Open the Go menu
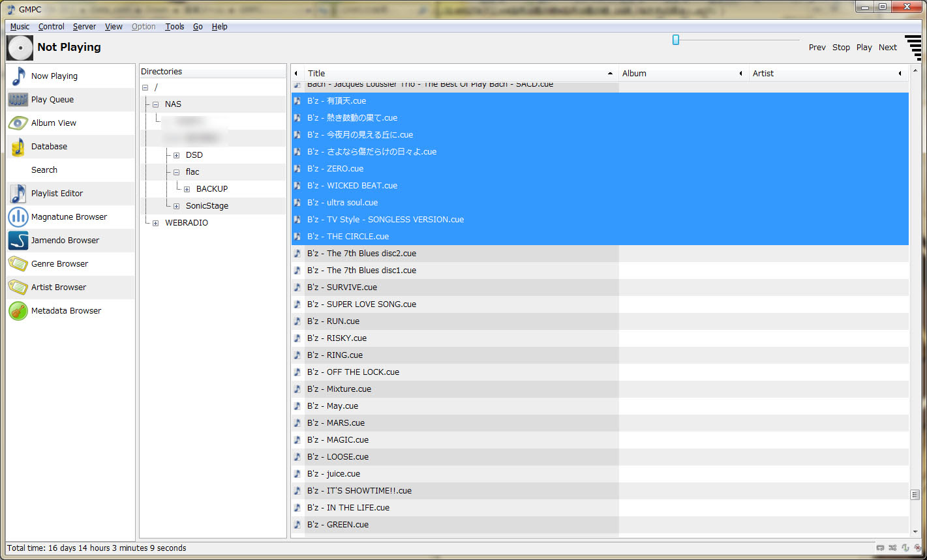Screen dimensions: 927x560 click(198, 27)
